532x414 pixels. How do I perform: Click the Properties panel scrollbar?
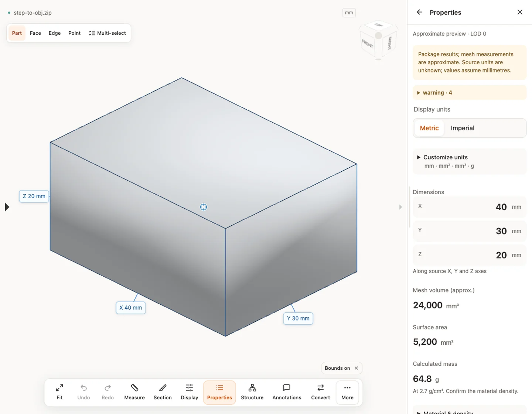[x=409, y=207]
